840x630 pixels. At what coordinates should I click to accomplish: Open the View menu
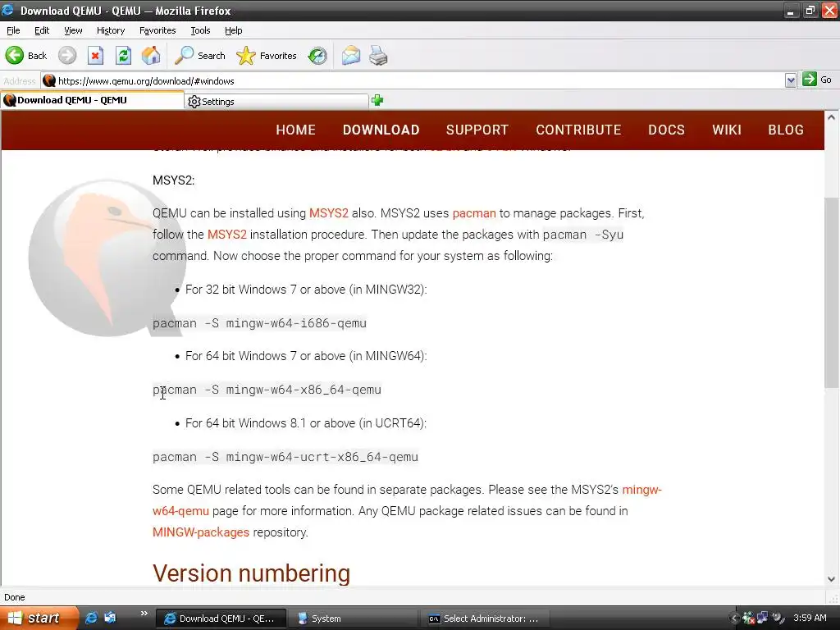tap(73, 30)
